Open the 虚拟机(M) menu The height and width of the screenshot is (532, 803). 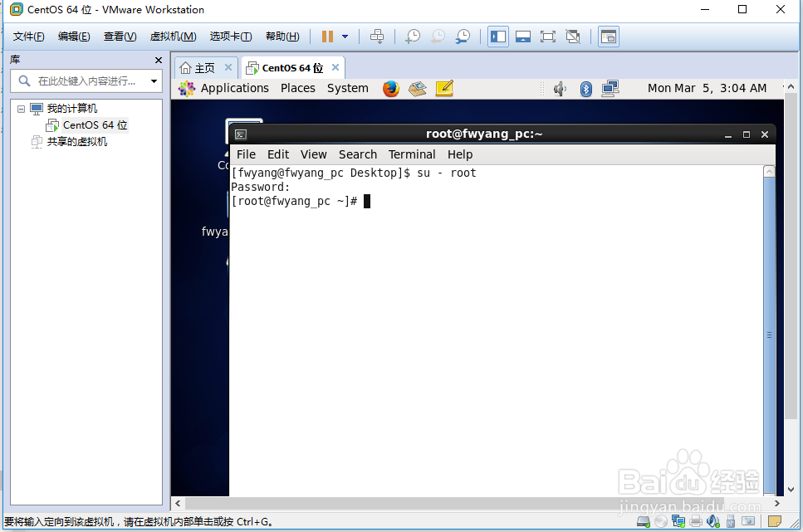pyautogui.click(x=173, y=37)
